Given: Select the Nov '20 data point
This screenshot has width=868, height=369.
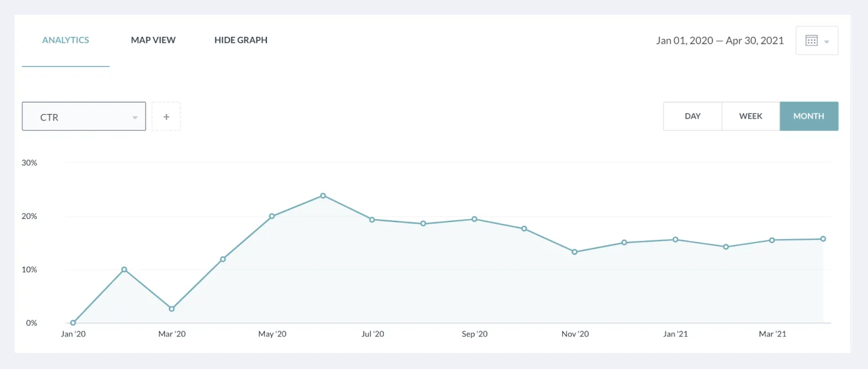Looking at the screenshot, I should tap(575, 252).
